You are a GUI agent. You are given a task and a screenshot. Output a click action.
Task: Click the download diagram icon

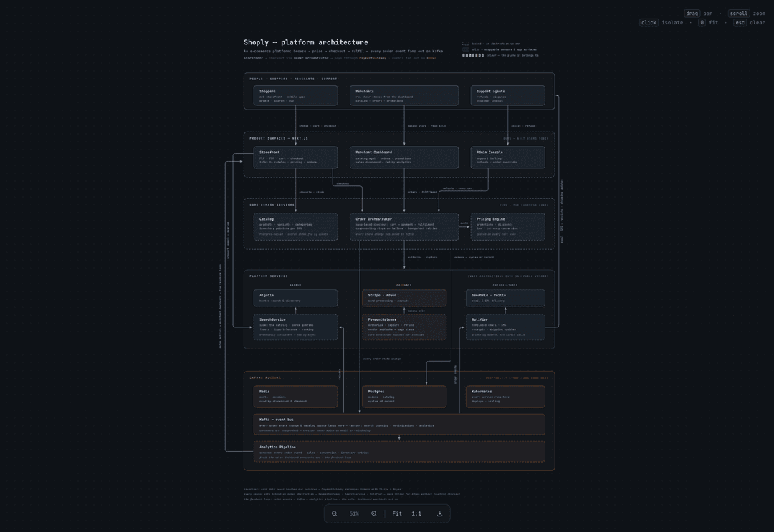pyautogui.click(x=439, y=513)
